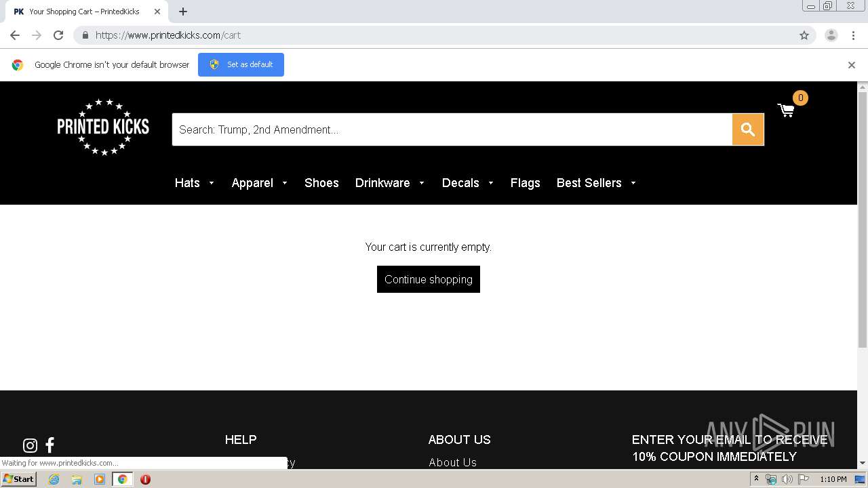Screen dimensions: 868x488
Task: Reload the page with refresh icon
Action: tap(58, 35)
